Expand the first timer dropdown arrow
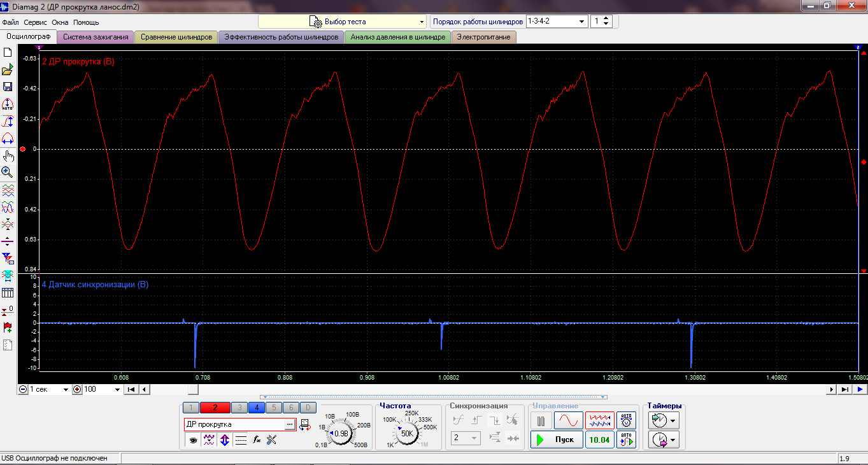This screenshot has height=465, width=868. (673, 420)
